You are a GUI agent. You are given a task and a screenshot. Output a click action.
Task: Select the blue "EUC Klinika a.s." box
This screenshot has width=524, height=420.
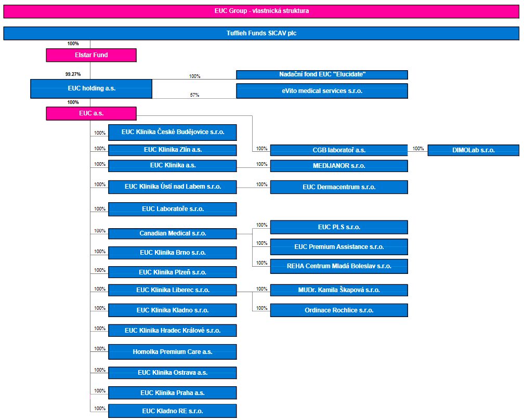(173, 166)
